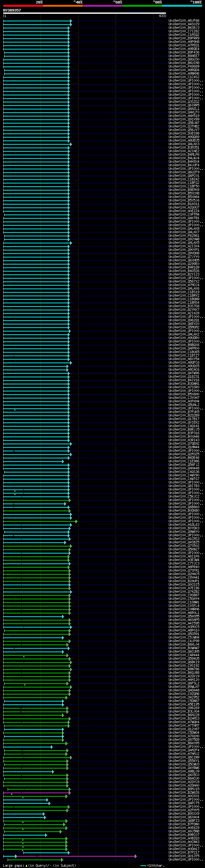This screenshot has width=205, height=868.
Task: Select hit label UniRef100_C1MSQ2
Action: [x=184, y=35]
